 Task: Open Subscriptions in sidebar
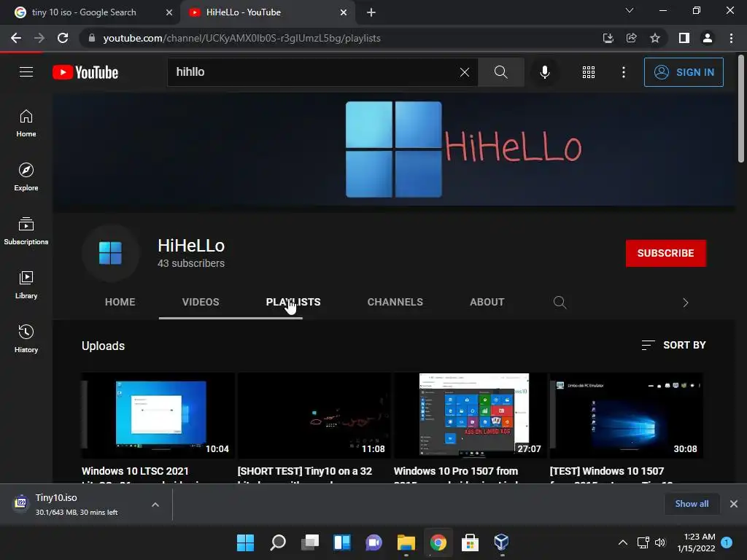point(26,231)
